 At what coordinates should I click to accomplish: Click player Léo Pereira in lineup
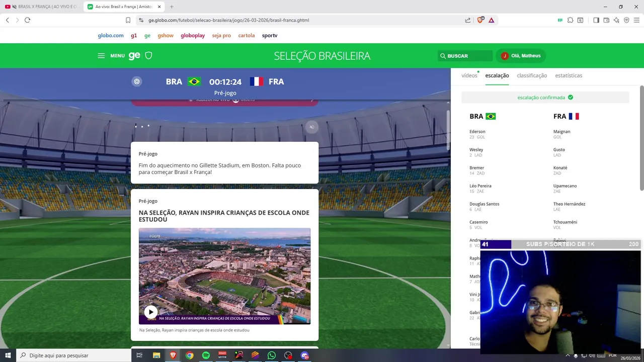click(x=480, y=186)
